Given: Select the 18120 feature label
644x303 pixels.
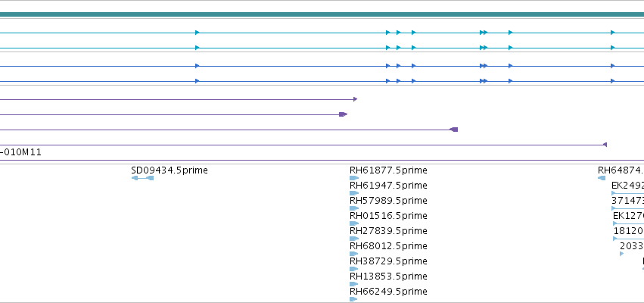Looking at the screenshot, I should 628,230.
